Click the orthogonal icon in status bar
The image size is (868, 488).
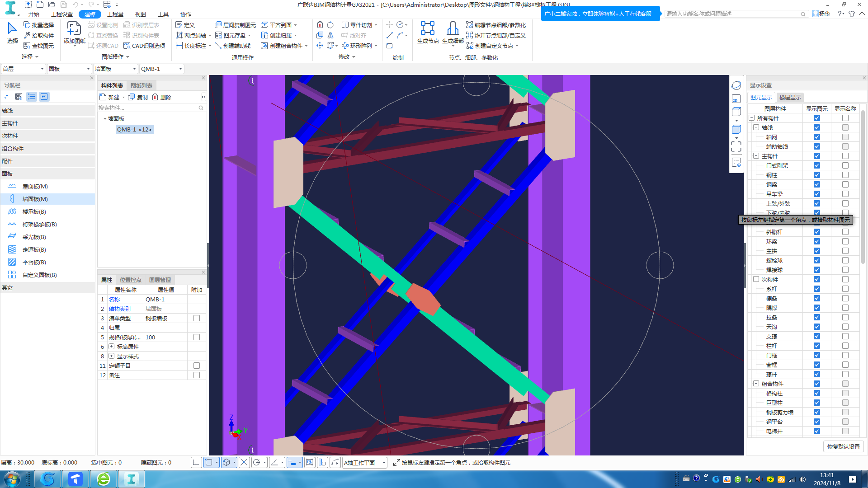[x=196, y=462]
